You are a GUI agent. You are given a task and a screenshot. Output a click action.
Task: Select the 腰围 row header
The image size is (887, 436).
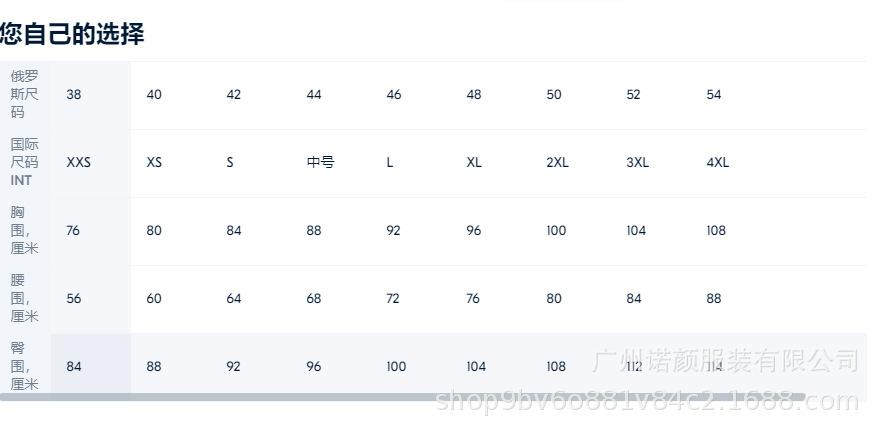tap(25, 298)
